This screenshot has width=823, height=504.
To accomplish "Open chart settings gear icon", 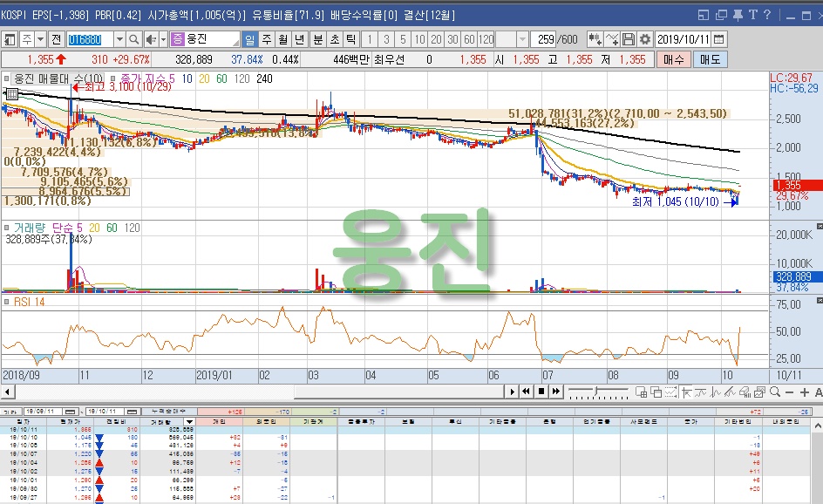I will 645,39.
